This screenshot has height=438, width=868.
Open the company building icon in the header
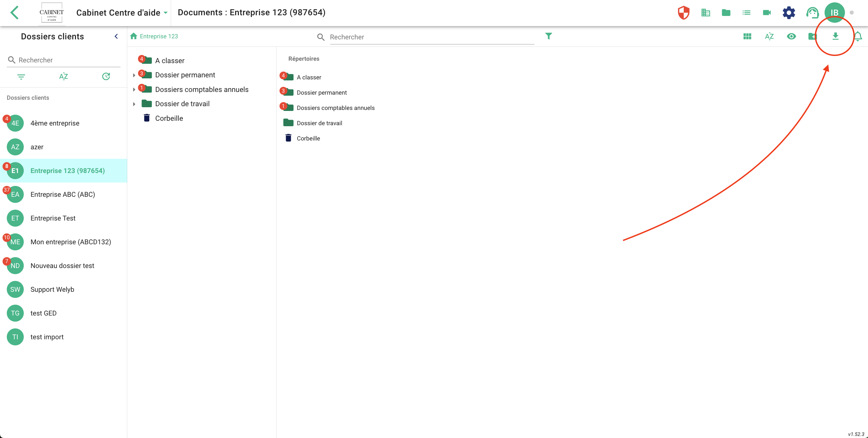(705, 13)
